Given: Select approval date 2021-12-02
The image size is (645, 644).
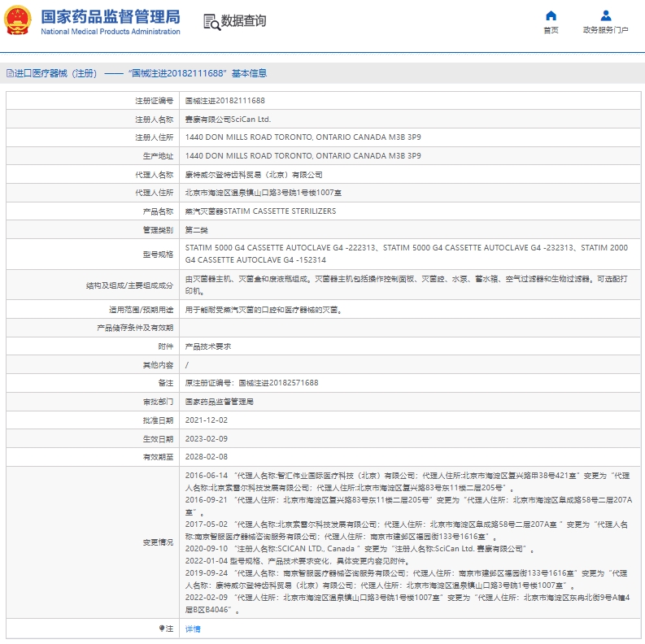Looking at the screenshot, I should (206, 420).
